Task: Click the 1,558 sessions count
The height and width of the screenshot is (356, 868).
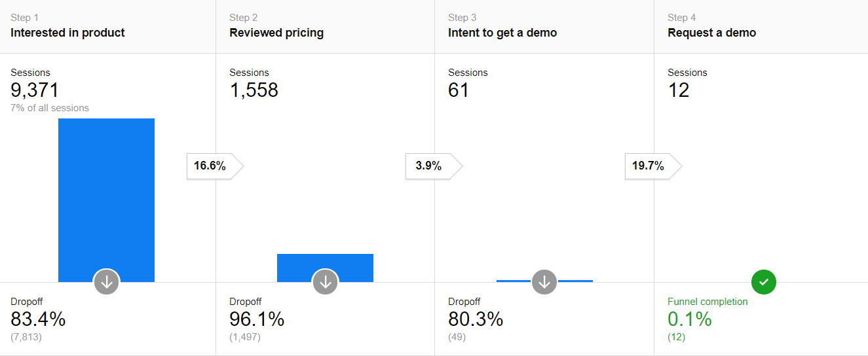Action: pos(254,90)
